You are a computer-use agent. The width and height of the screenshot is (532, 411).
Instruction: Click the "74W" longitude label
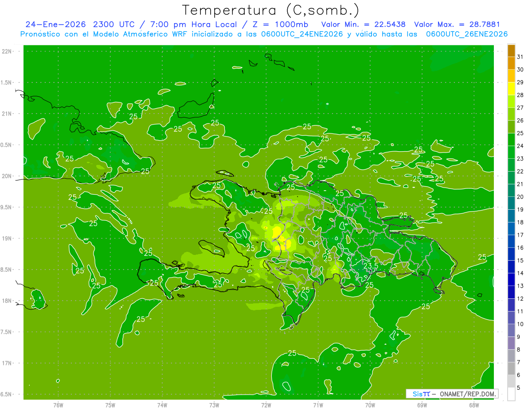click(x=162, y=405)
